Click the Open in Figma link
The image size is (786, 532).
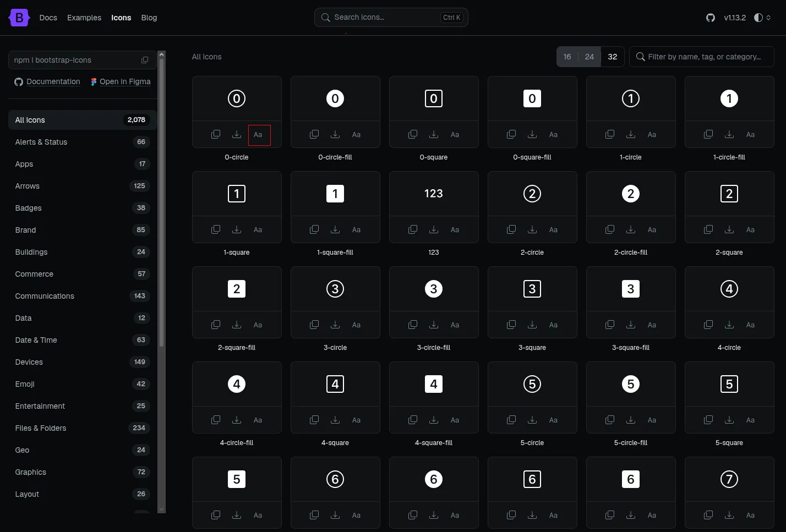click(121, 81)
